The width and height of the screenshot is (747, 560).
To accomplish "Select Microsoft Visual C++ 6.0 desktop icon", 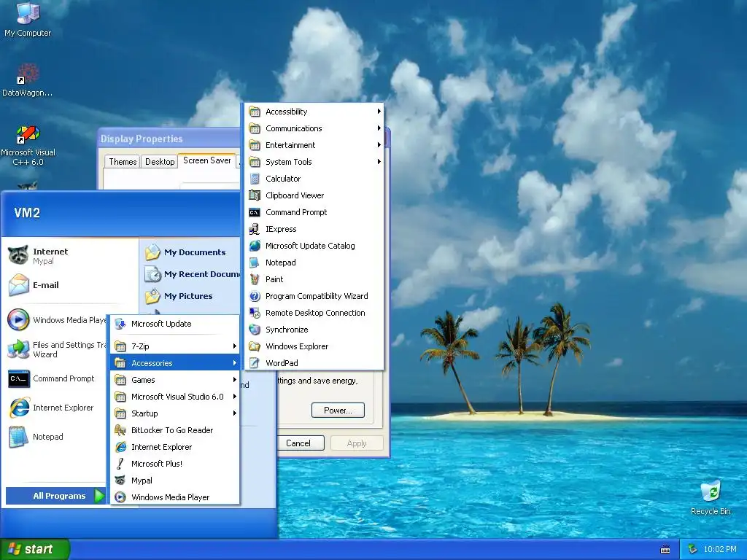I will pyautogui.click(x=28, y=146).
